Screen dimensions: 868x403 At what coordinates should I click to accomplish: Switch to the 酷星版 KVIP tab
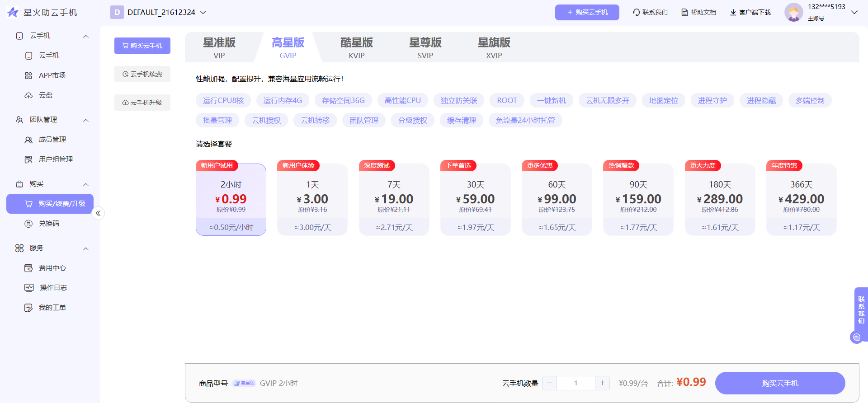click(356, 48)
